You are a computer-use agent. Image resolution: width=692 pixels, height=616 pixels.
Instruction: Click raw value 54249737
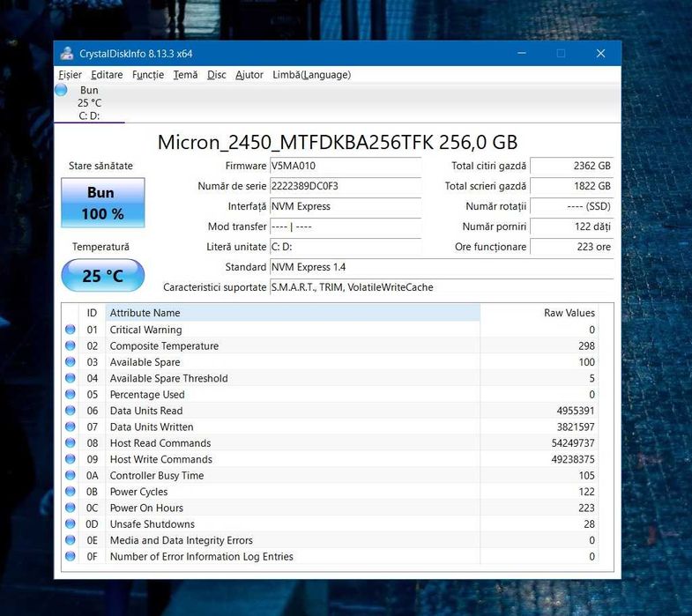(573, 443)
